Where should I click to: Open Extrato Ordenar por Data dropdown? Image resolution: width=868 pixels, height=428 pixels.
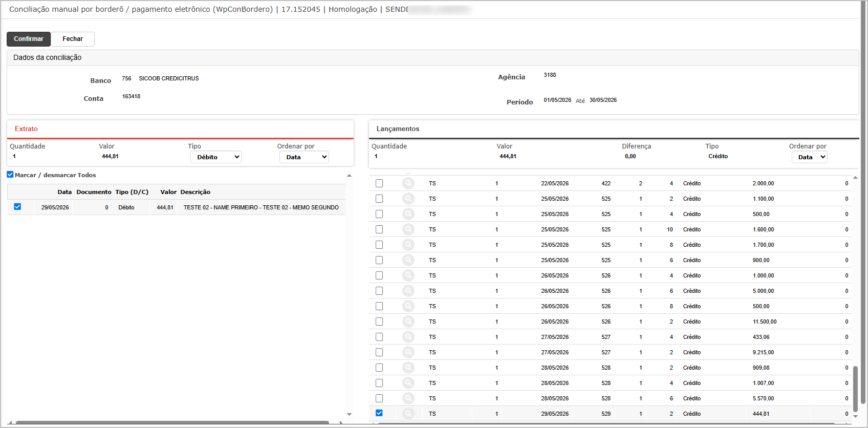click(x=304, y=157)
